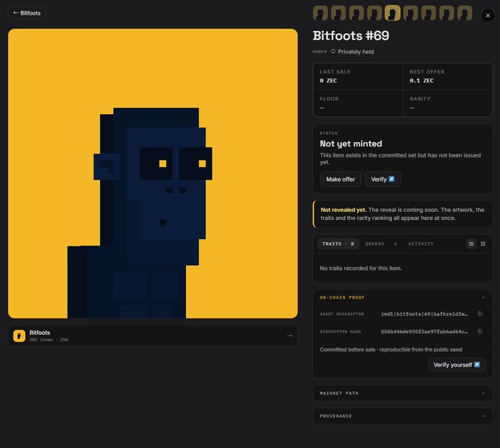The height and width of the screenshot is (448, 500).
Task: Click the arrow on the Bitfoots collection card
Action: tap(290, 335)
